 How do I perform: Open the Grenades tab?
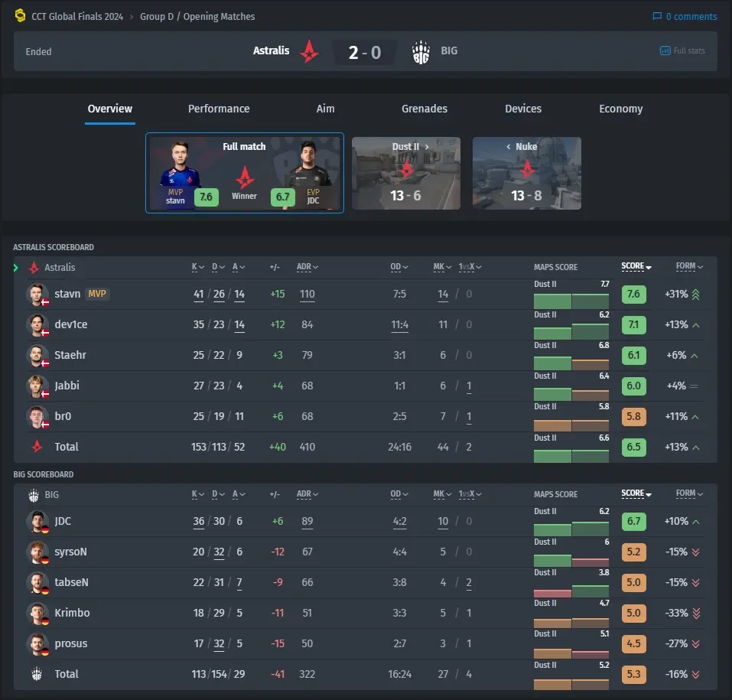(x=425, y=109)
